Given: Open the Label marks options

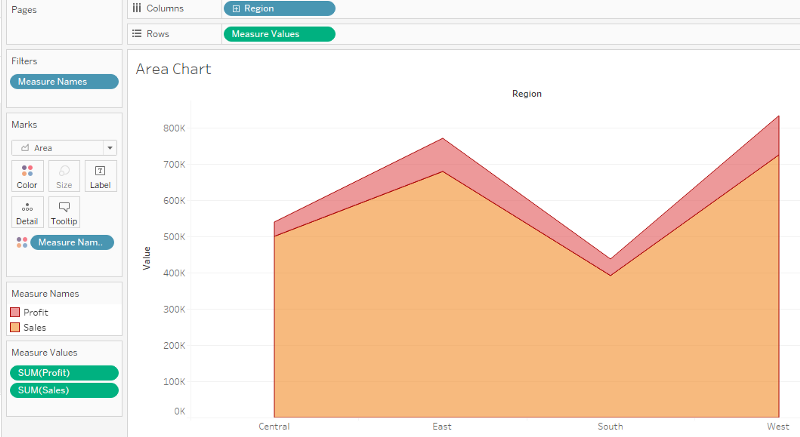Looking at the screenshot, I should (100, 175).
